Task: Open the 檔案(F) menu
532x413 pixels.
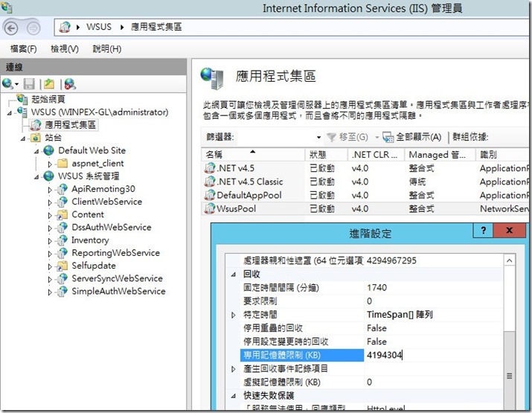Action: click(x=23, y=49)
